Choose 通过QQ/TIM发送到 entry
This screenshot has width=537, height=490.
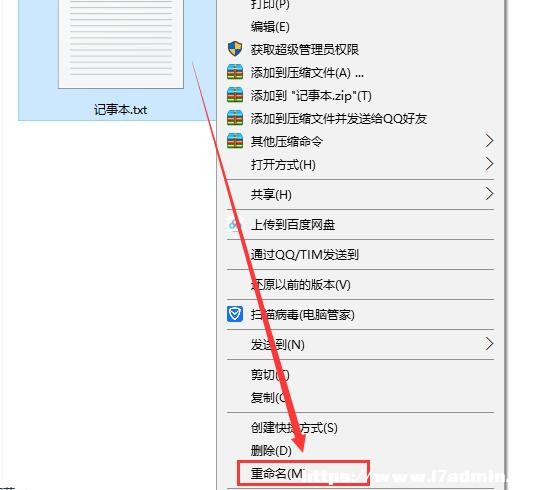(304, 254)
